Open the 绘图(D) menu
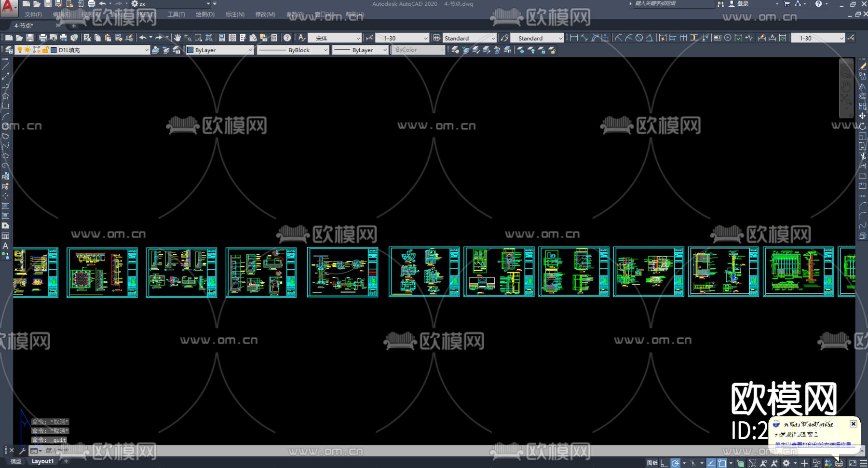Screen dimensions: 868x468 (205, 14)
